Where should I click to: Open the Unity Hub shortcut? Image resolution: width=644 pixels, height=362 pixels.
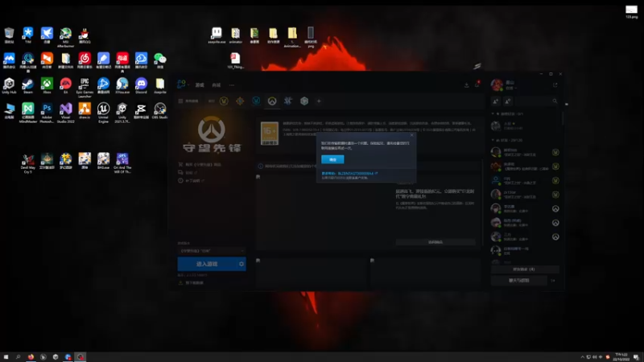[x=9, y=86]
